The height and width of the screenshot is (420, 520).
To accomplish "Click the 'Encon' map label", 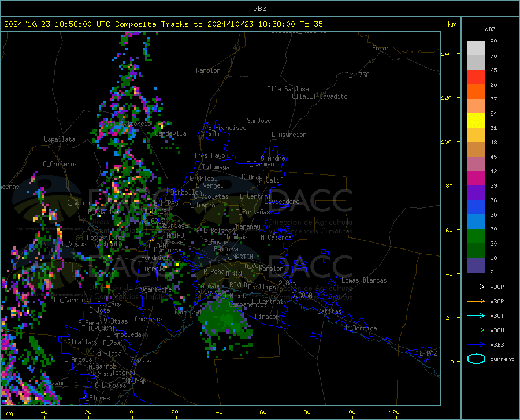I will (x=381, y=48).
